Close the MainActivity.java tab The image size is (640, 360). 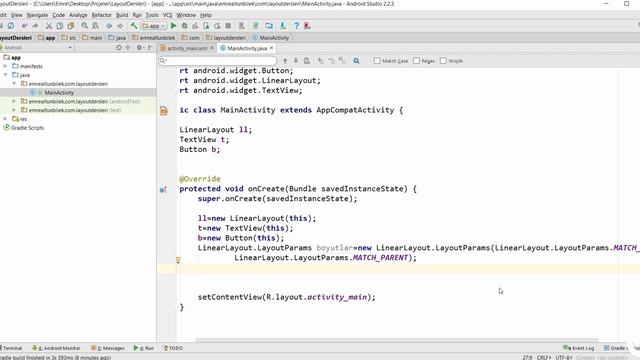271,48
